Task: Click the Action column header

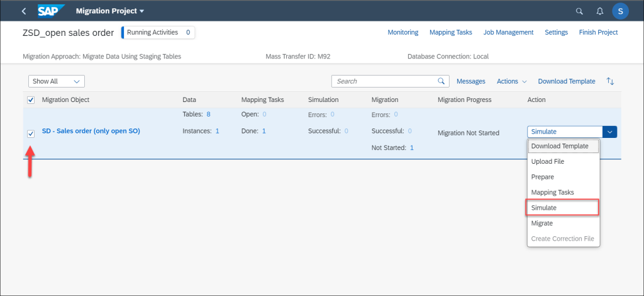Action: [x=536, y=100]
